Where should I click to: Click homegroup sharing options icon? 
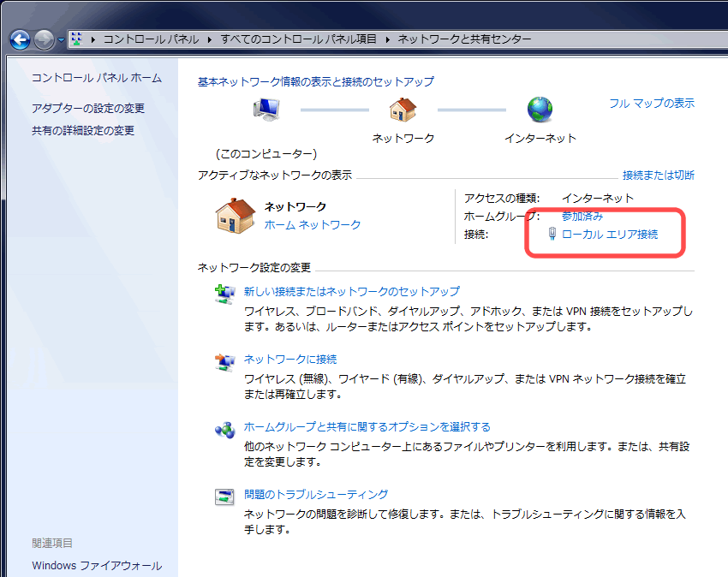(x=225, y=430)
